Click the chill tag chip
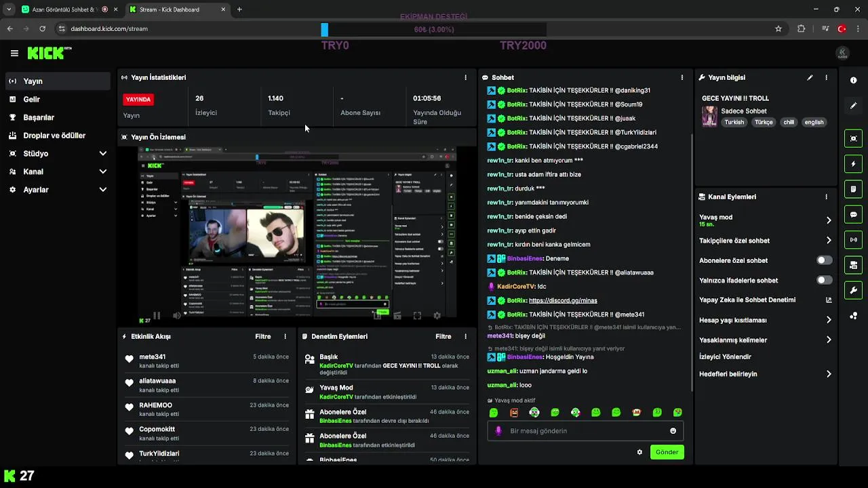The image size is (868, 488). coord(789,122)
